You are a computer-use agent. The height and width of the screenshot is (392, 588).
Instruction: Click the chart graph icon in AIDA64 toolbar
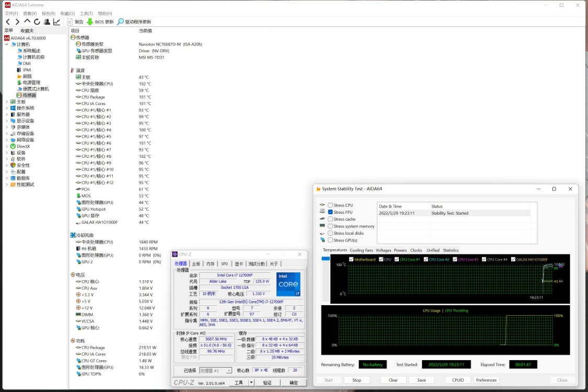tap(57, 22)
